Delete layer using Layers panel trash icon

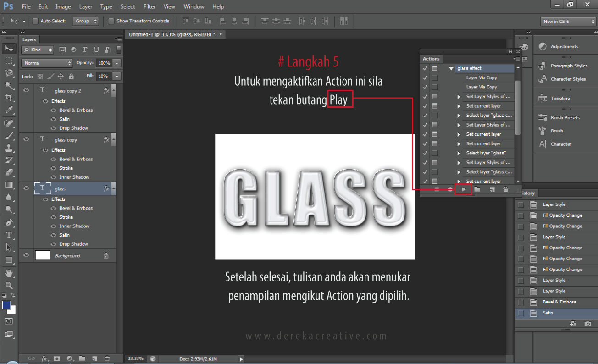[107, 358]
